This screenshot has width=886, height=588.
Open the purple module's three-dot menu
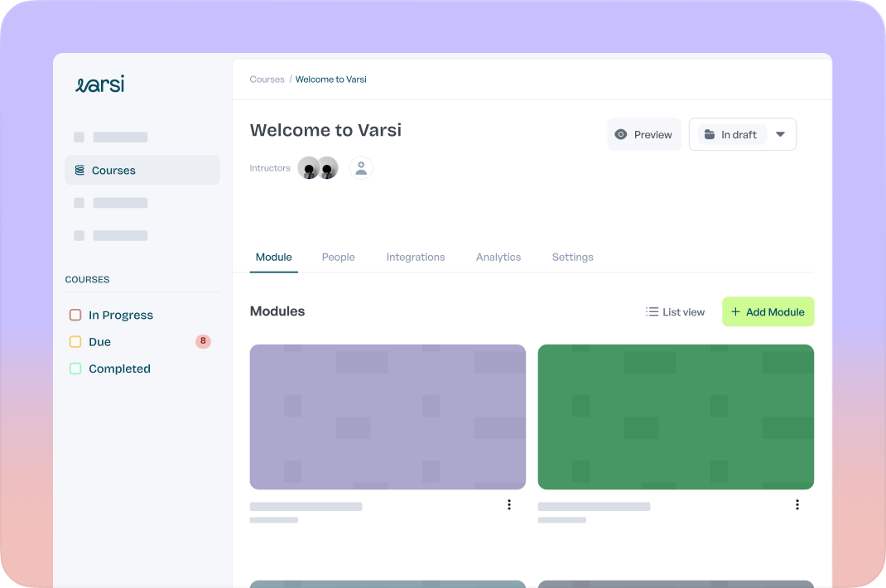(x=509, y=504)
